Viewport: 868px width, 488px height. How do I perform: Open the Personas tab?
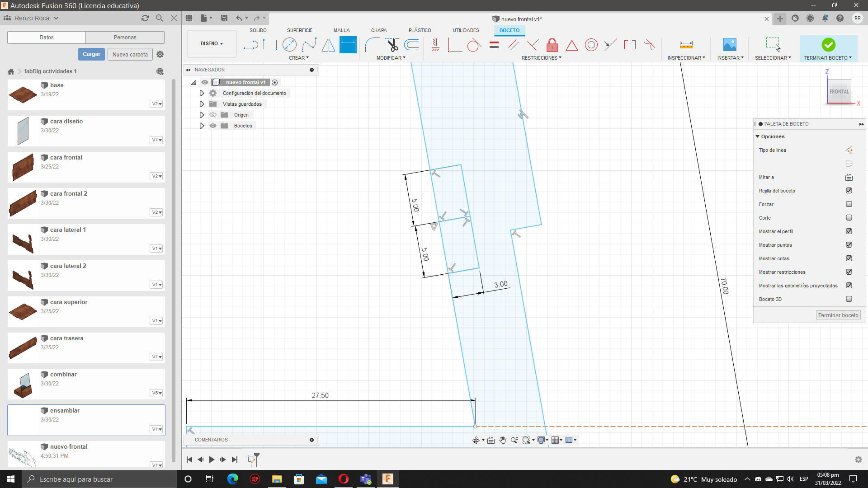click(x=125, y=38)
